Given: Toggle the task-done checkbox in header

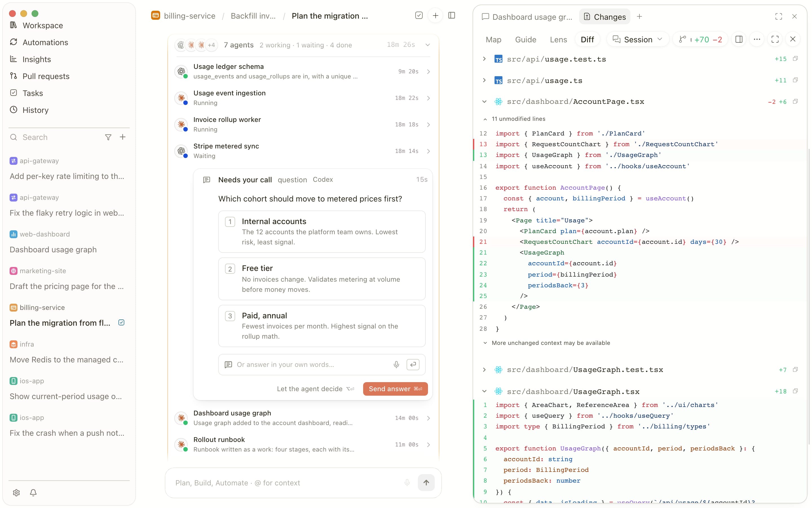Looking at the screenshot, I should [419, 16].
